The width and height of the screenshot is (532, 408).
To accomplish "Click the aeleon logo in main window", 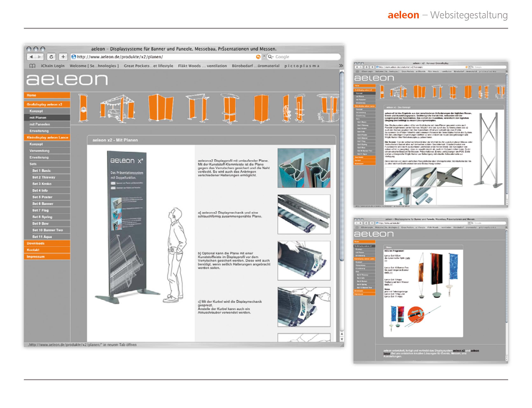I will pyautogui.click(x=67, y=80).
